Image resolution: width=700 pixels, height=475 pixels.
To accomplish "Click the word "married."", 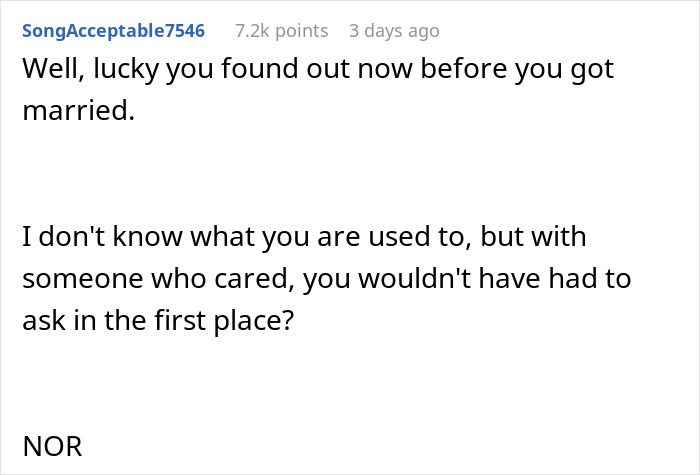I will pyautogui.click(x=78, y=111).
